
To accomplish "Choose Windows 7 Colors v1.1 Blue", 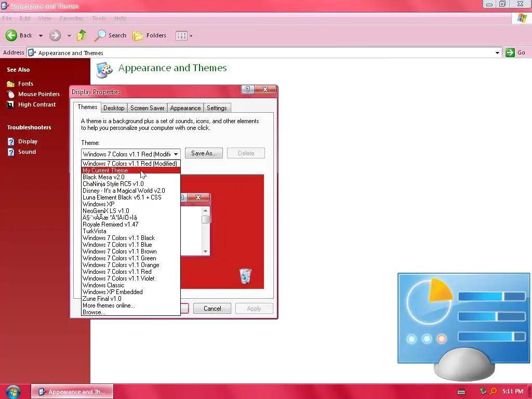I will tap(131, 245).
